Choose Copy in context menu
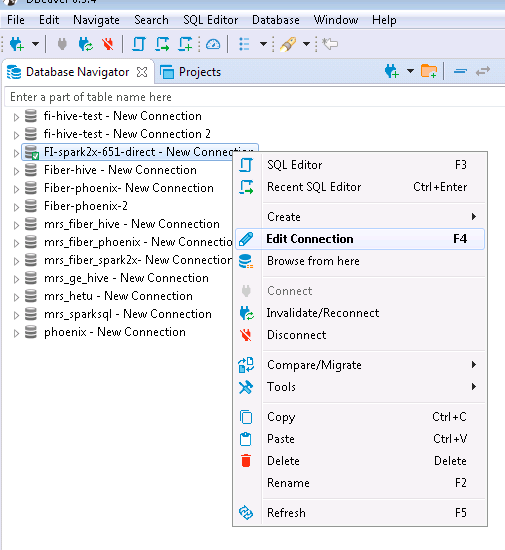505x550 pixels. [360, 417]
